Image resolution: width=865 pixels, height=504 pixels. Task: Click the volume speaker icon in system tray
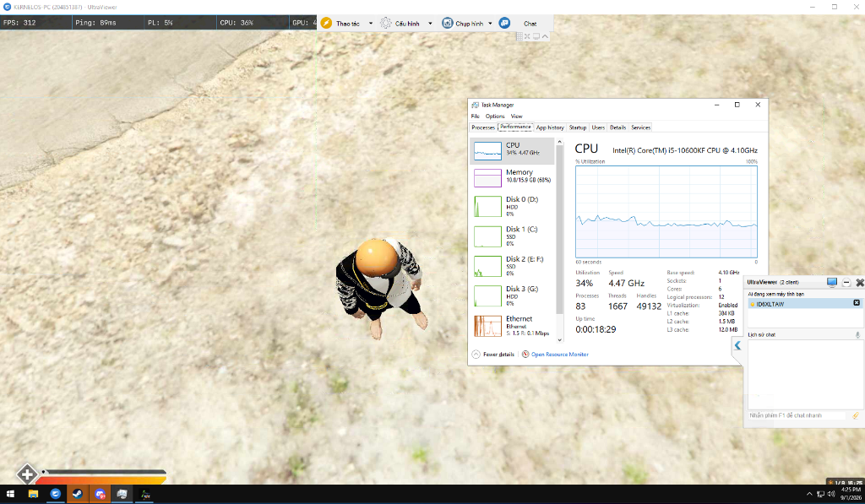[831, 494]
